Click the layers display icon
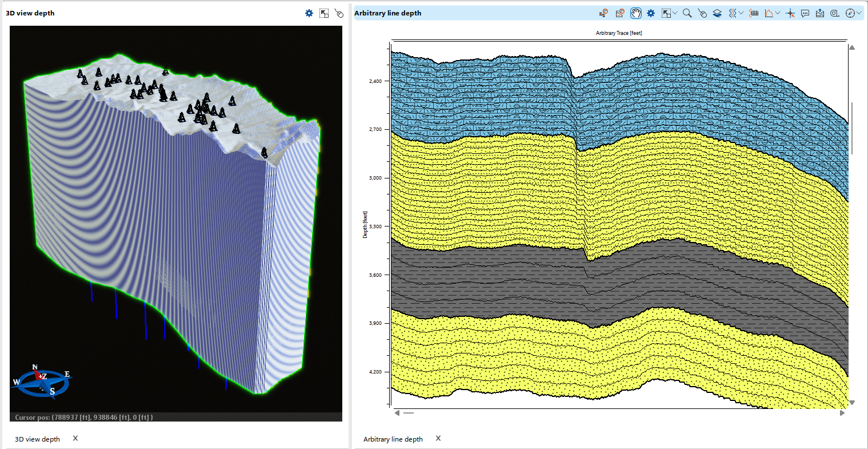Image resolution: width=868 pixels, height=449 pixels. pos(717,13)
